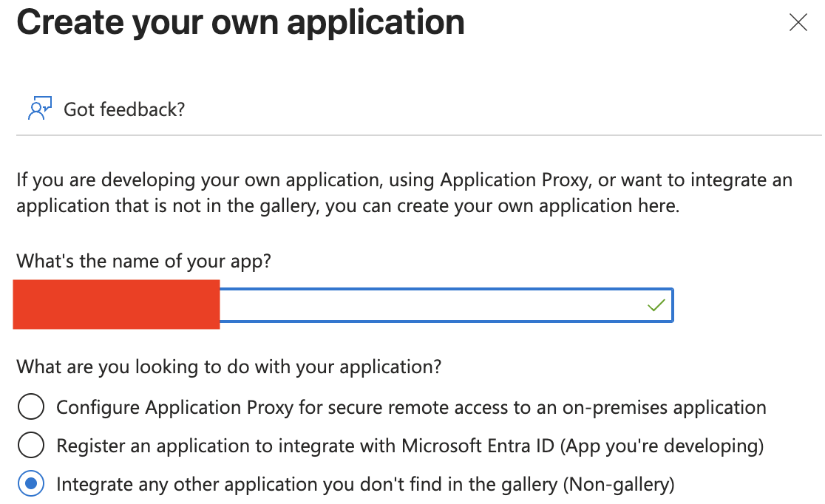This screenshot has height=504, width=825.
Task: Click the red redacted block in name field
Action: click(x=117, y=304)
